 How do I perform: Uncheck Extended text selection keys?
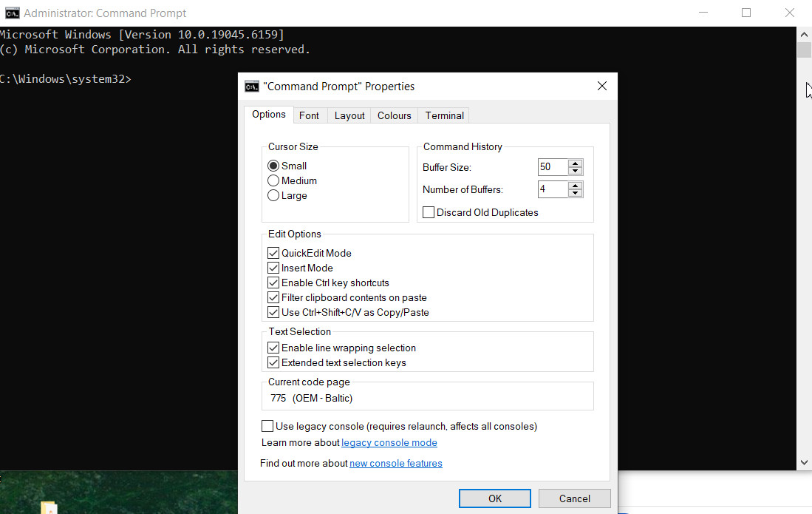coord(273,362)
